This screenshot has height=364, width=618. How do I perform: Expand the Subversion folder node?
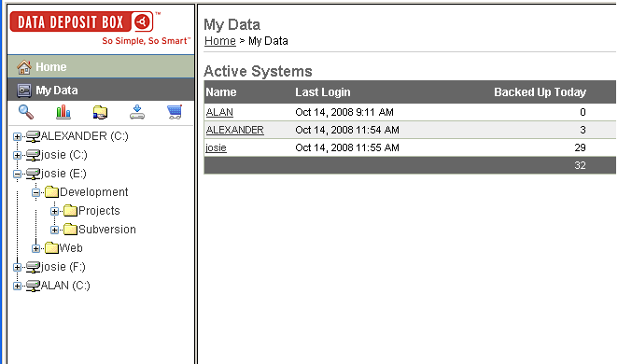54,230
